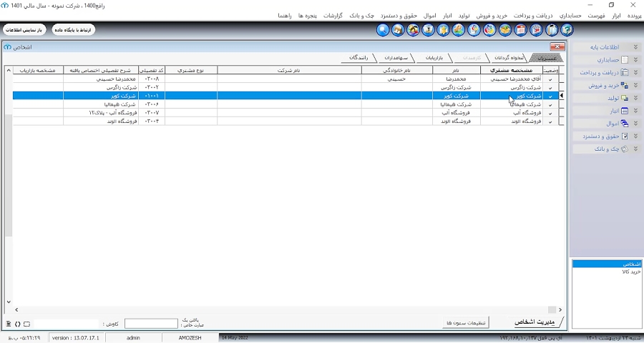644x343 pixels.
Task: Click the horizontal scrollbar thumb of the grid
Action: 552,309
